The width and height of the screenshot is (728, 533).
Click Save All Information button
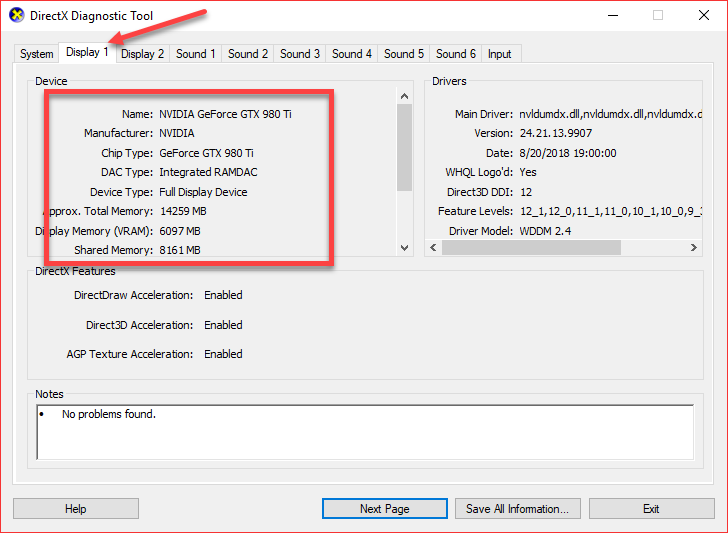(x=518, y=509)
